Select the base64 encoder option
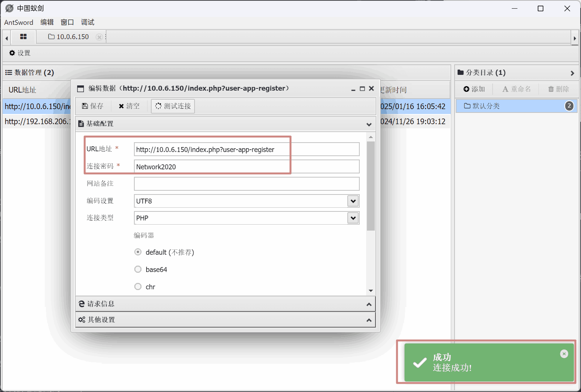Image resolution: width=581 pixels, height=392 pixels. [x=138, y=269]
